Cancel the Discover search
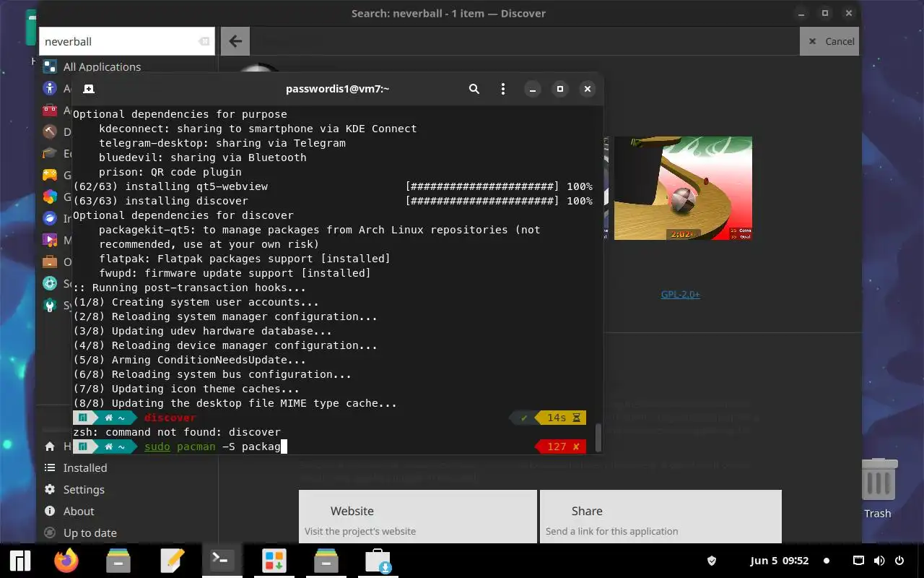This screenshot has width=924, height=578. pyautogui.click(x=829, y=41)
